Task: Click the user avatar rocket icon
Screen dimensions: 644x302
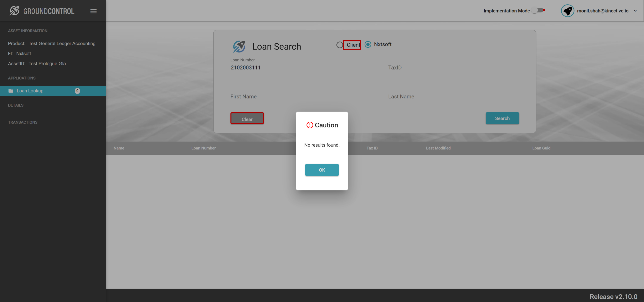Action: pos(567,11)
